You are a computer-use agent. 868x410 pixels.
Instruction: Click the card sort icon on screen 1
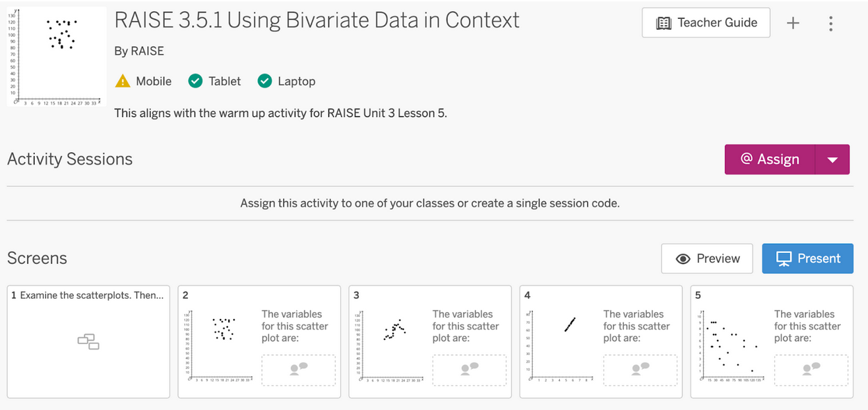pyautogui.click(x=88, y=341)
